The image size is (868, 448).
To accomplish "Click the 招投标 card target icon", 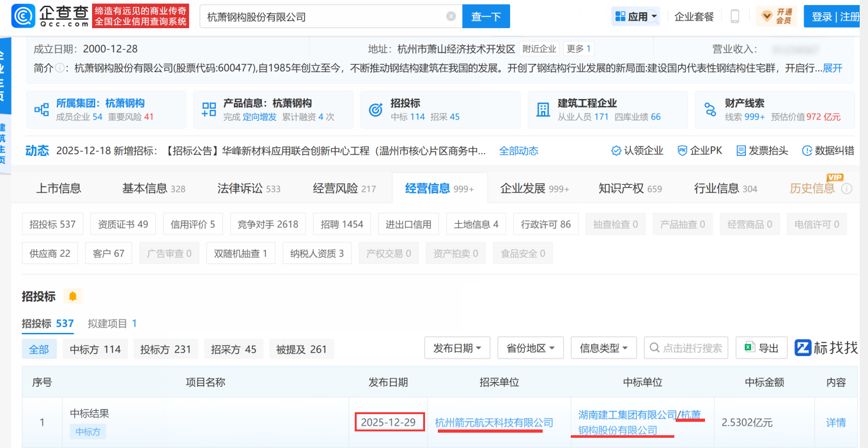I will 376,110.
